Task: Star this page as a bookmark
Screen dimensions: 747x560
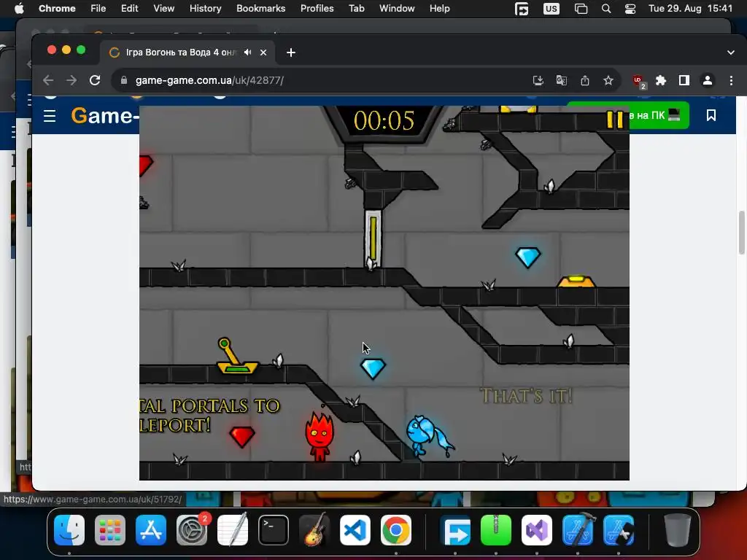Action: pyautogui.click(x=608, y=80)
